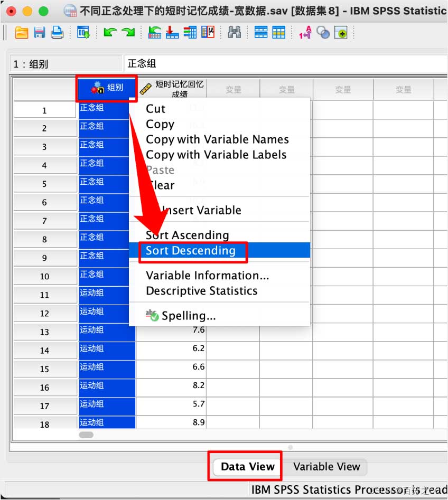Click the 运动组 cell in row 17
Viewport: 448px width, 500px height.
pos(107,406)
